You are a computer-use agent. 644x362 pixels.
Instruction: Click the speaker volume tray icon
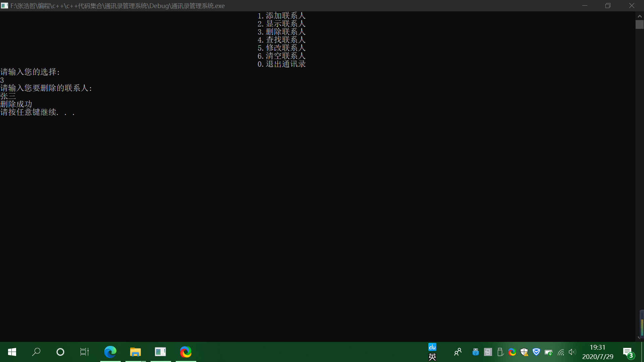point(572,352)
